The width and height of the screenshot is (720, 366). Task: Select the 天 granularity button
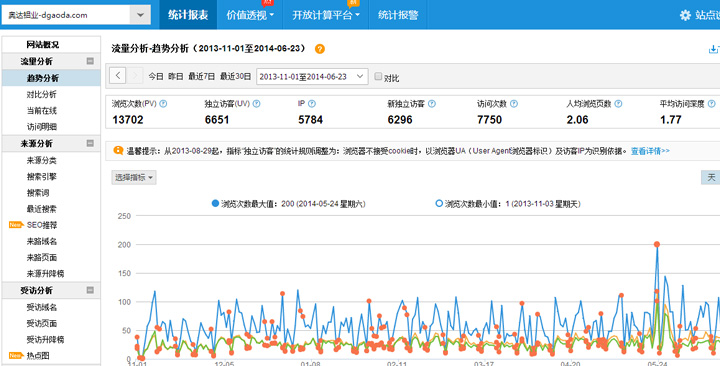(x=711, y=177)
